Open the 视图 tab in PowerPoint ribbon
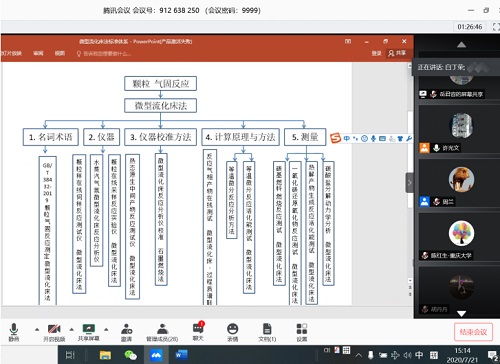The image size is (500, 364). click(60, 53)
